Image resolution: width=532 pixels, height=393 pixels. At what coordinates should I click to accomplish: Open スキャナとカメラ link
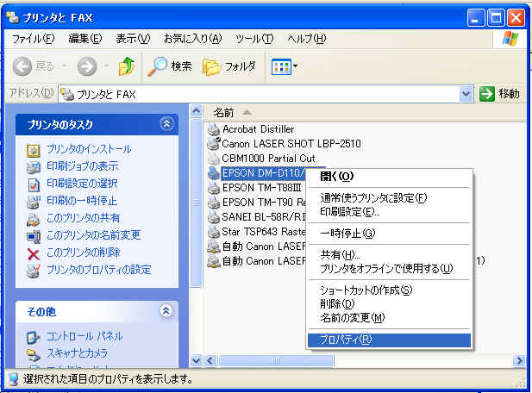77,353
